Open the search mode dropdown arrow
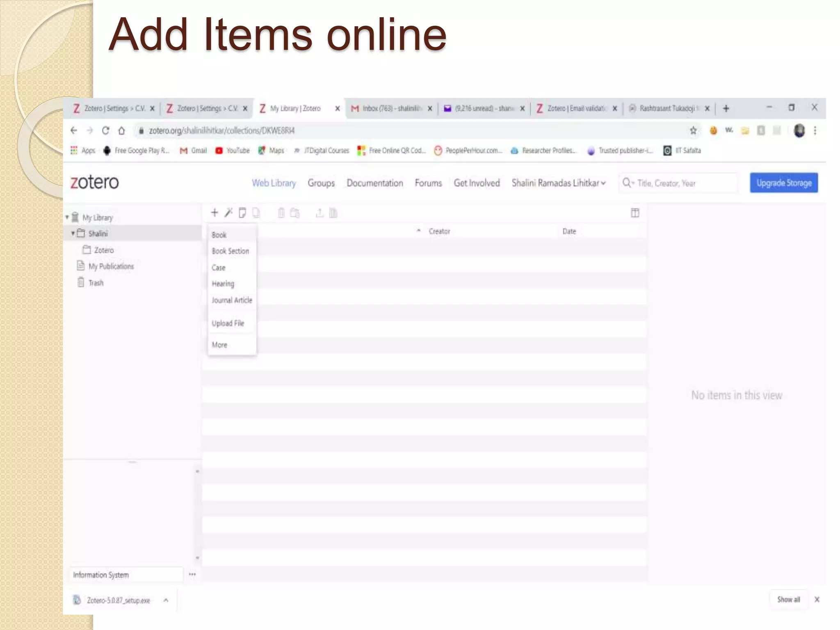This screenshot has height=630, width=840. click(x=633, y=183)
